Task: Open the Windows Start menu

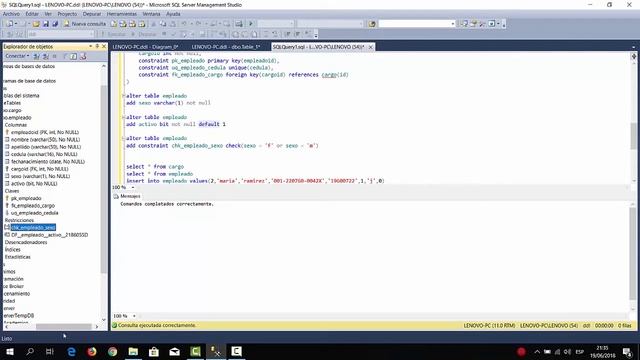Action: point(10,351)
